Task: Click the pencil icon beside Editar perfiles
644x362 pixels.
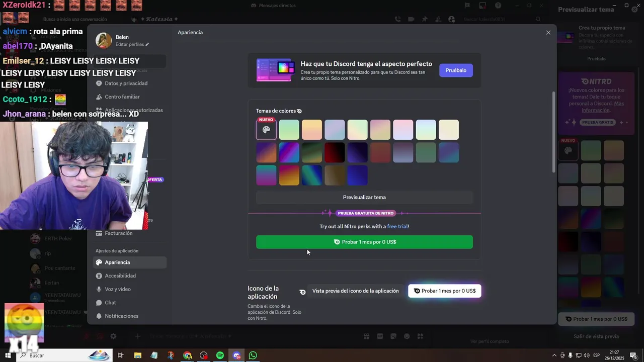Action: click(147, 45)
